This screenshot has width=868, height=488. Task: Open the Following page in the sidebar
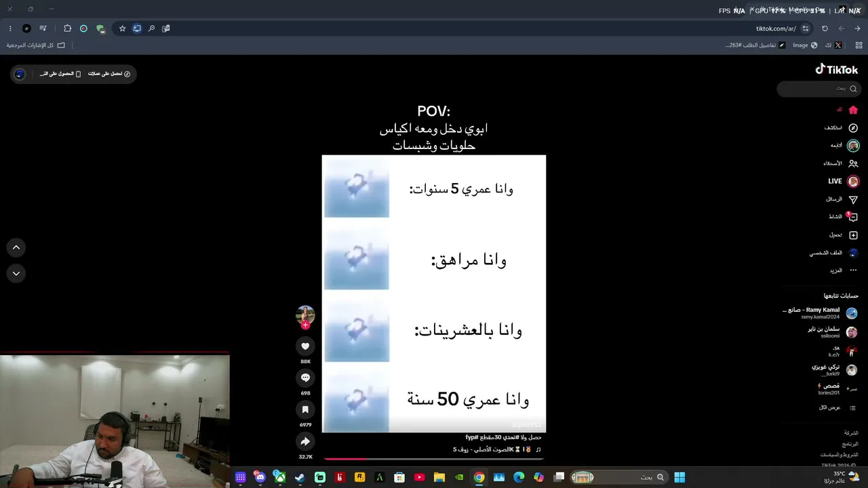coord(845,146)
